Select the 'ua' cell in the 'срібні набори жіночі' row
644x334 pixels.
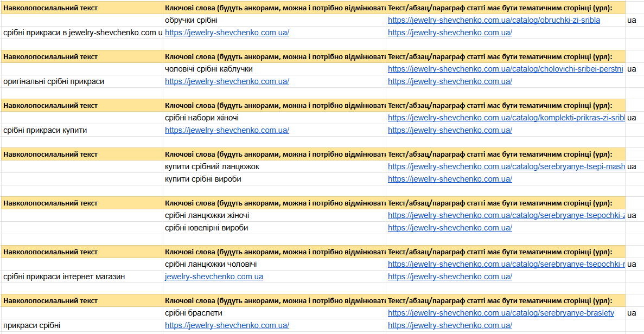coord(634,118)
